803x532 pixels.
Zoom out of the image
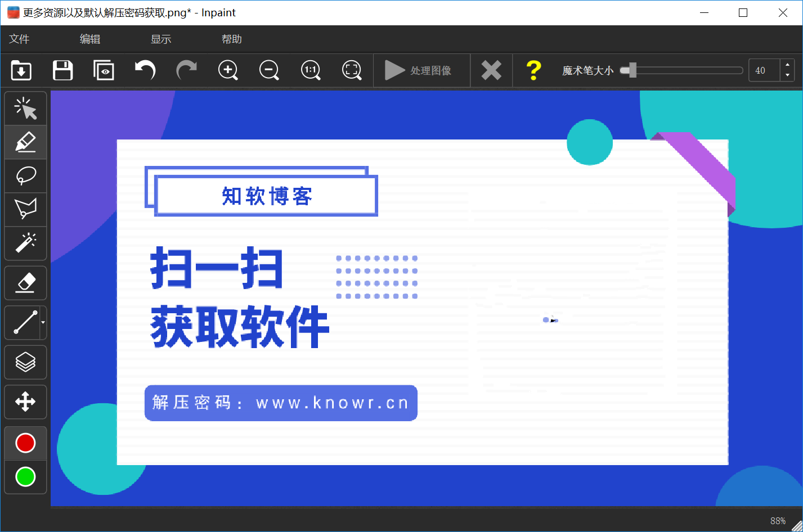[x=269, y=70]
